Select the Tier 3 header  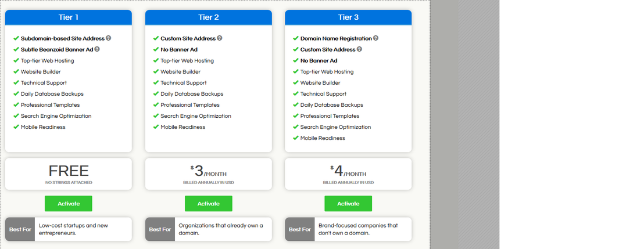click(348, 17)
